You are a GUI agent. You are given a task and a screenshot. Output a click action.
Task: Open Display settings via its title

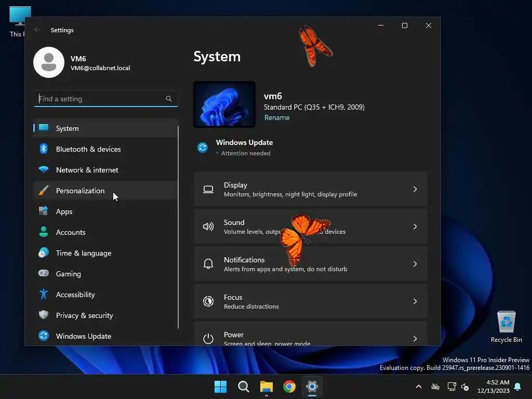[x=235, y=185]
